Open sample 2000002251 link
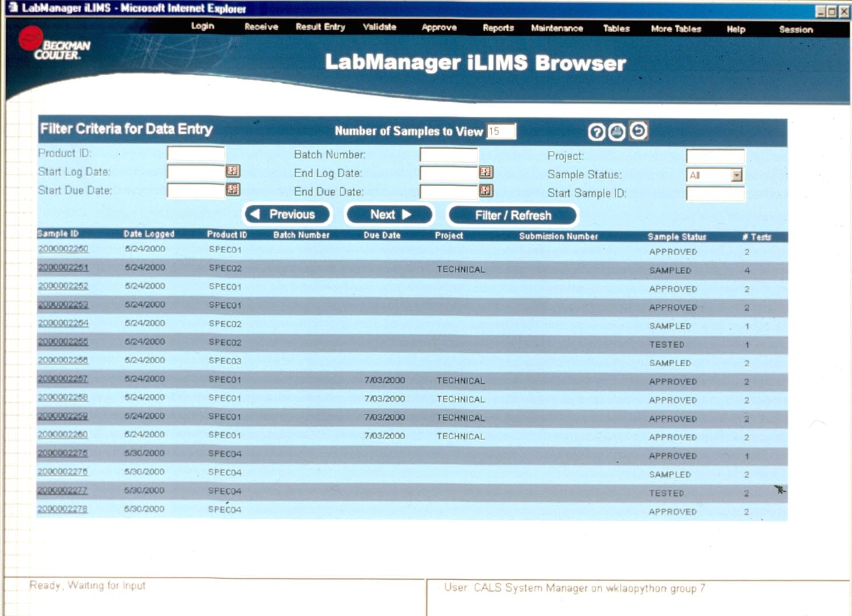 [63, 267]
